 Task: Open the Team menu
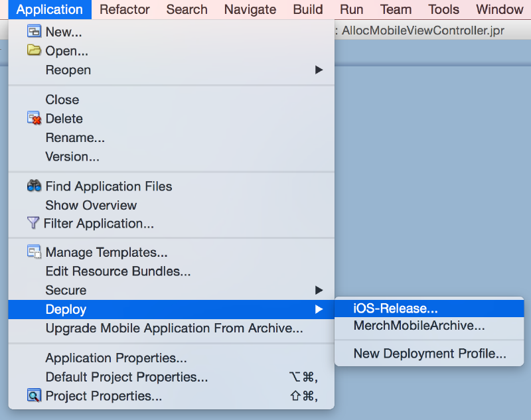(396, 10)
